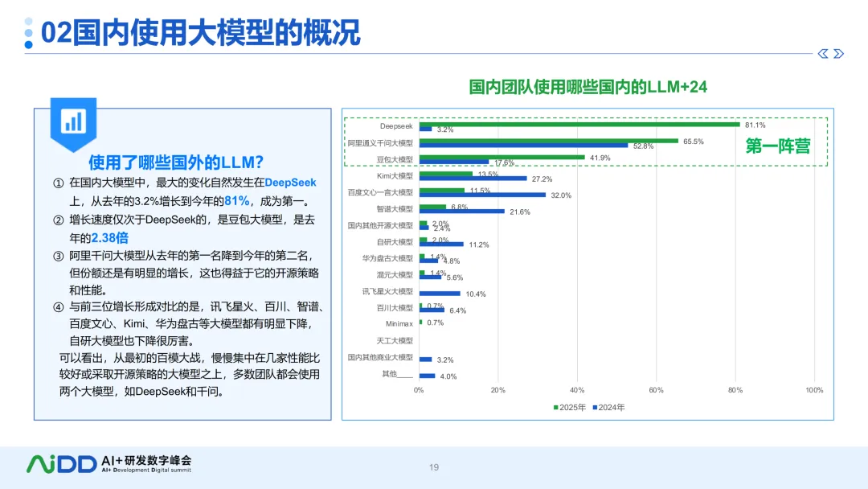Click the 2024年 legend label
Screen dimensions: 868x489
pyautogui.click(x=612, y=408)
